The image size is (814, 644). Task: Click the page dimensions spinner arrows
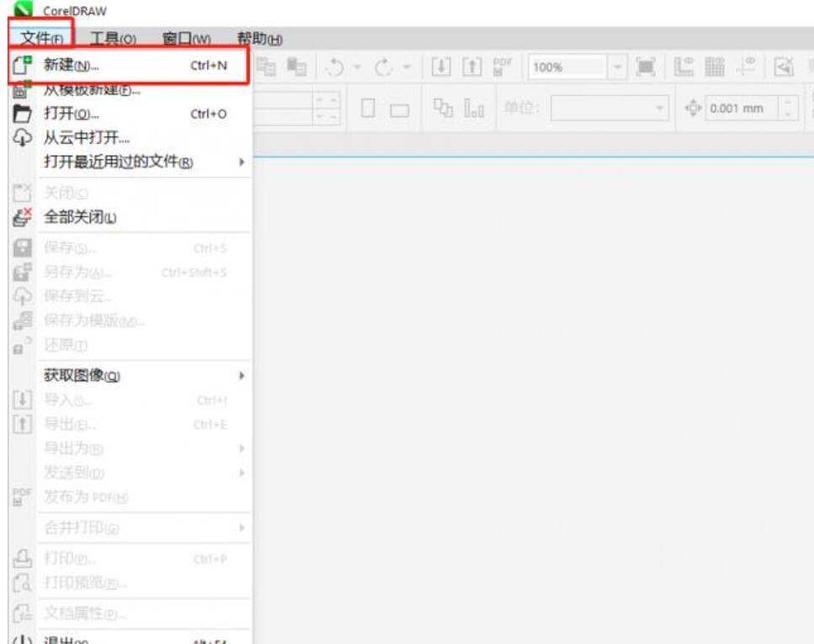pyautogui.click(x=327, y=108)
